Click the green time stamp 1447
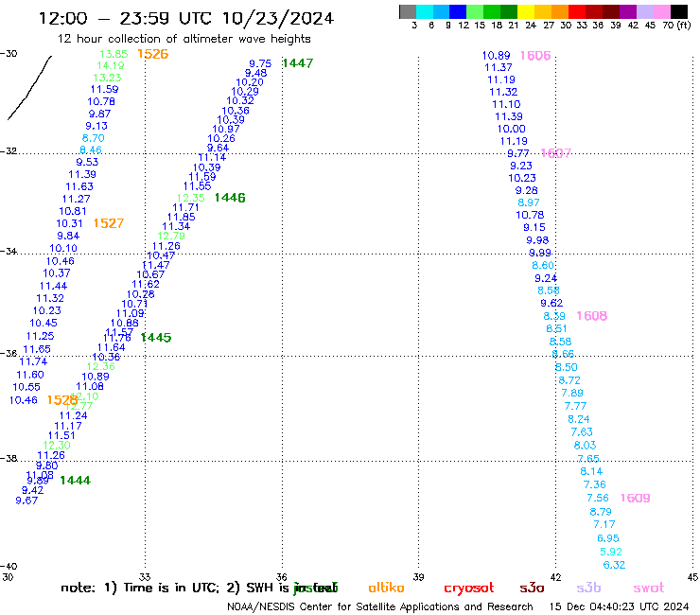Screen dimensions: 700x615 (x=298, y=63)
